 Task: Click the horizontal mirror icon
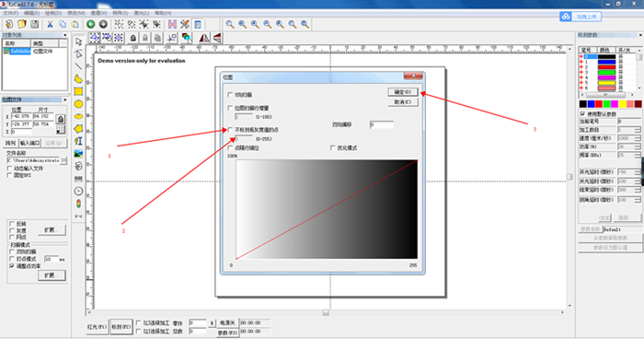(204, 38)
